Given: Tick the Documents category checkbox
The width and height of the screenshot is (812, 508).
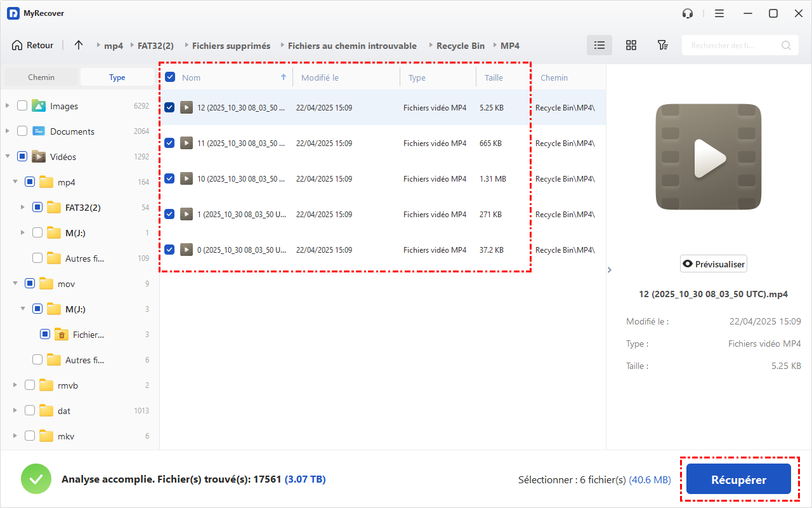Looking at the screenshot, I should point(22,131).
